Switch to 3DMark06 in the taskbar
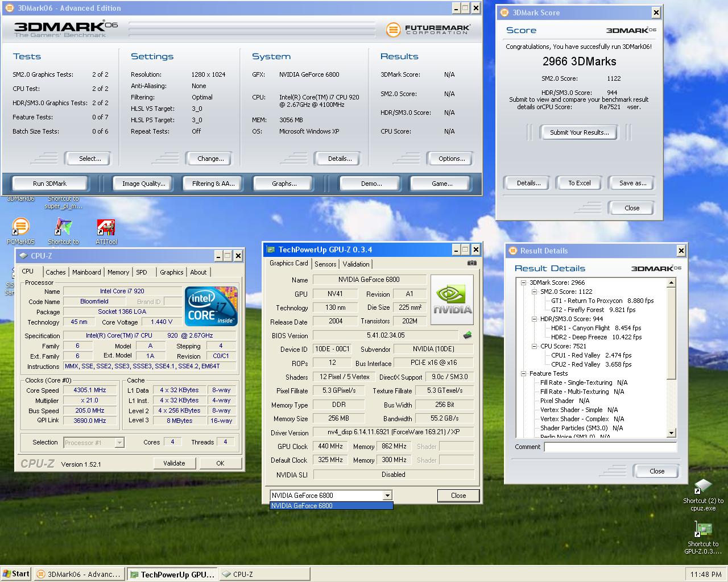The image size is (728, 582). pos(79,575)
